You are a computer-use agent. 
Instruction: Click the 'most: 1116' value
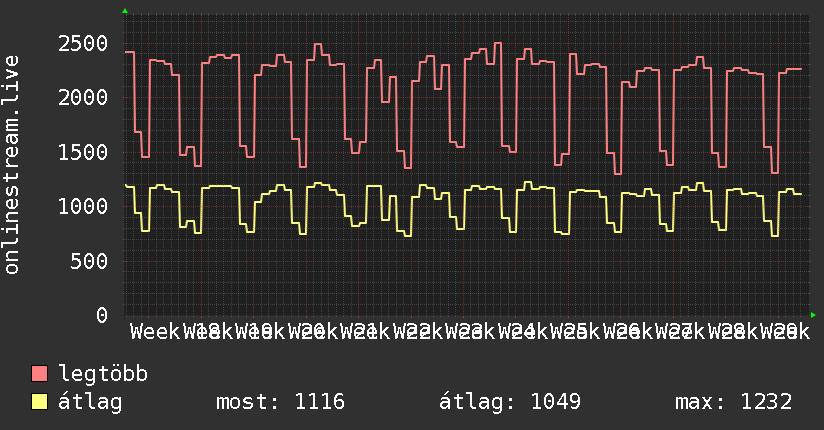(281, 402)
